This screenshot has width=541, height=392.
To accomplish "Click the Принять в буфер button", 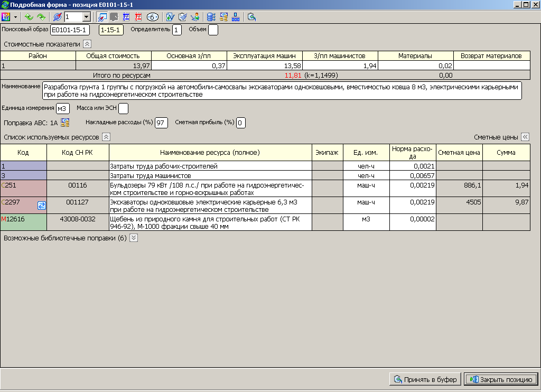I will tap(425, 379).
